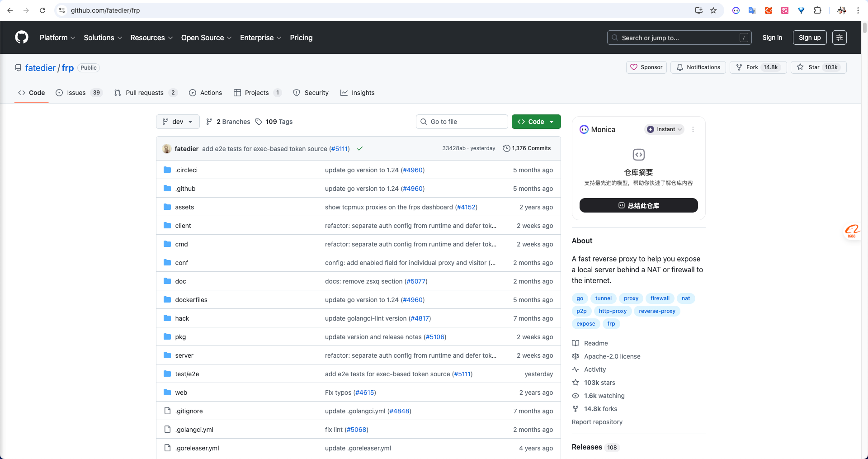Open the .gitignore file

point(189,411)
